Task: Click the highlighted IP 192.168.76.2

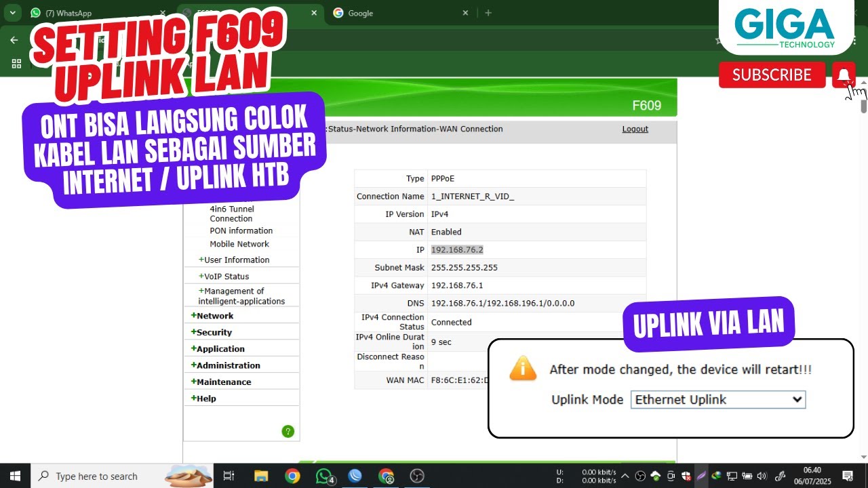Action: point(457,250)
